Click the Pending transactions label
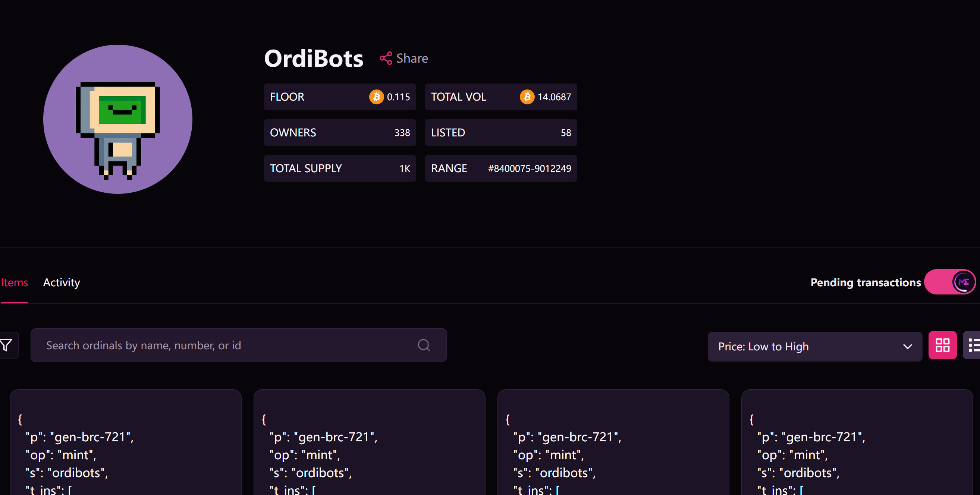The image size is (980, 495). click(x=866, y=283)
